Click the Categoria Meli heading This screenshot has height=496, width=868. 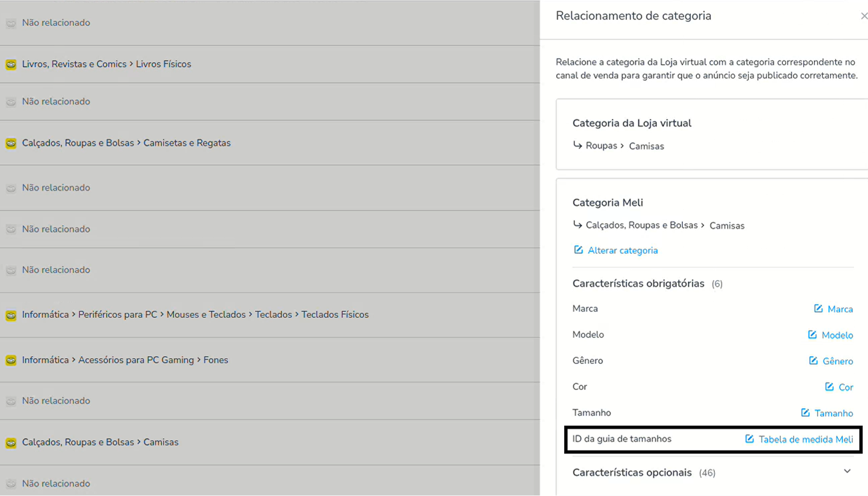click(x=608, y=203)
